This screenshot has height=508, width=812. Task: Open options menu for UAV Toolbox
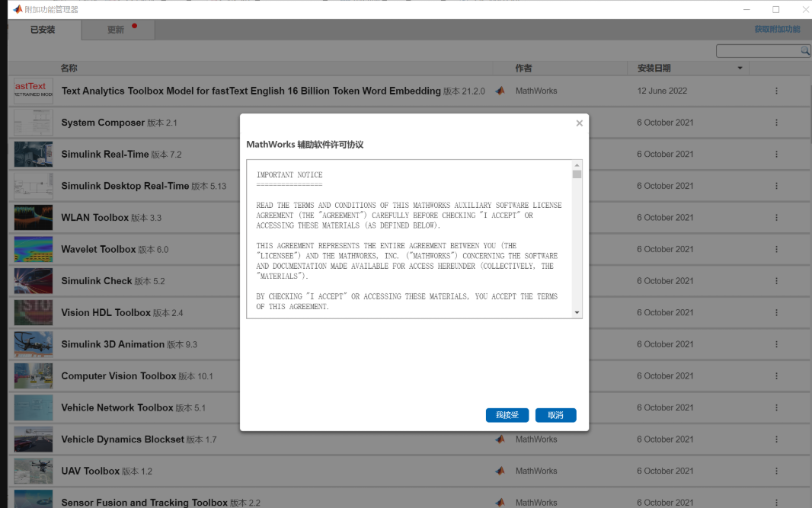776,471
